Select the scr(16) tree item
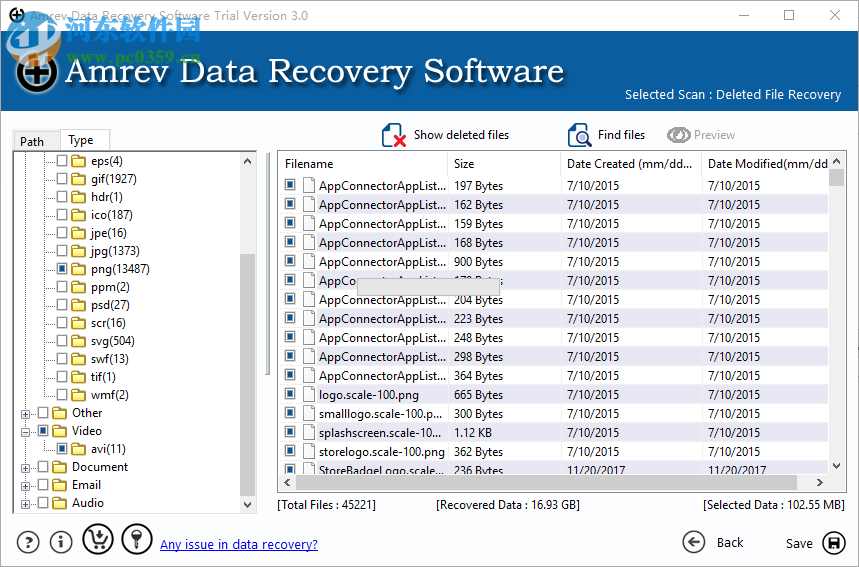Image resolution: width=859 pixels, height=567 pixels. click(x=108, y=323)
